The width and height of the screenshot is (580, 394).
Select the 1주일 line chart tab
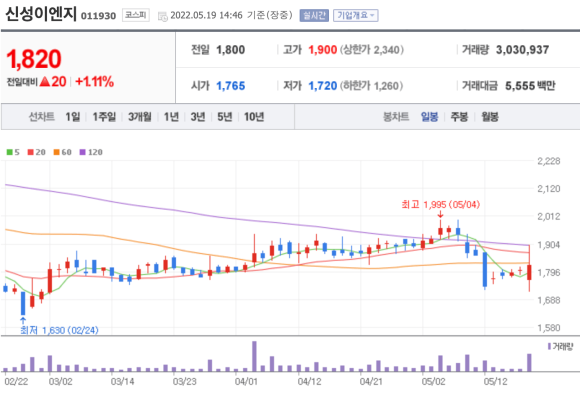click(x=104, y=117)
